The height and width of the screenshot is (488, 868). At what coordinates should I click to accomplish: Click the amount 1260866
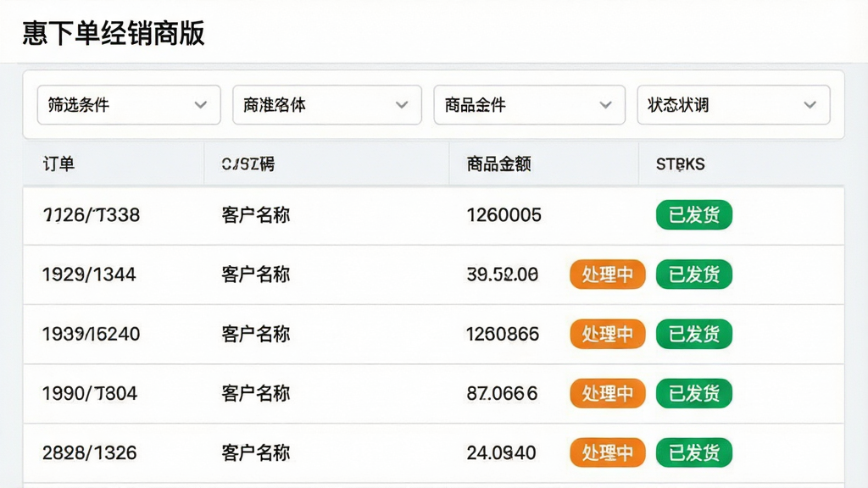pyautogui.click(x=503, y=334)
